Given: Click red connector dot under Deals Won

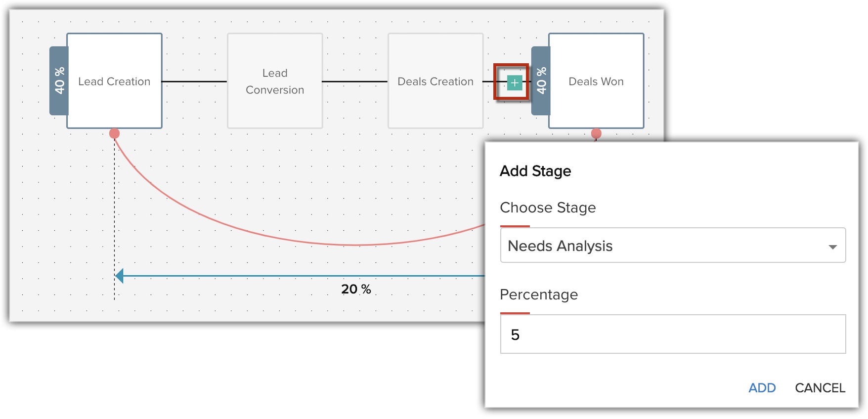Looking at the screenshot, I should coord(596,133).
